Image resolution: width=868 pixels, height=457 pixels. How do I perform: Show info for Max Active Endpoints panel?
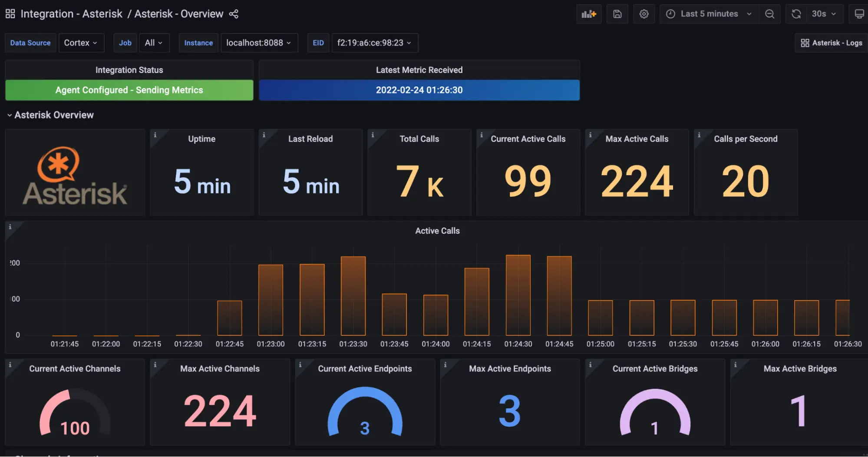point(445,364)
